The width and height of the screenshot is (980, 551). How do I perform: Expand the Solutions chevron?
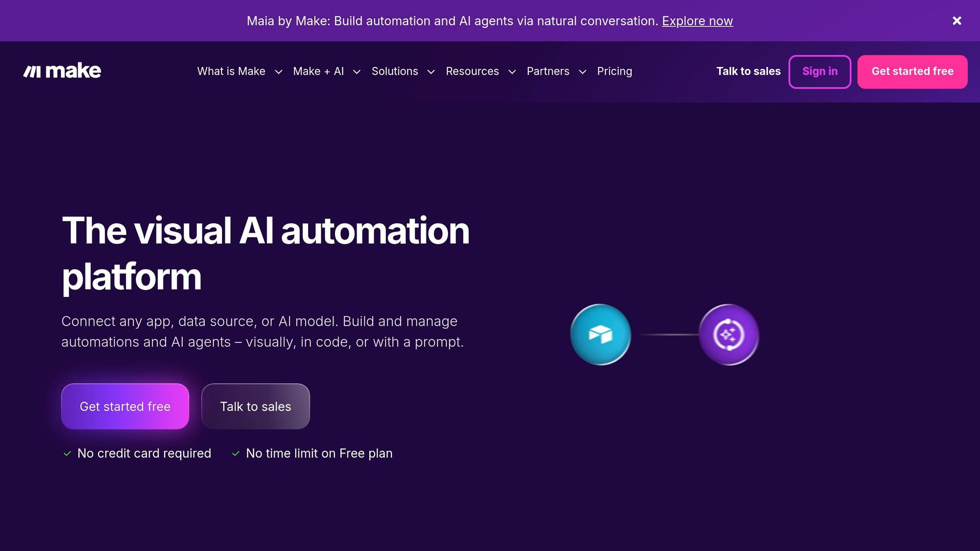(x=431, y=72)
